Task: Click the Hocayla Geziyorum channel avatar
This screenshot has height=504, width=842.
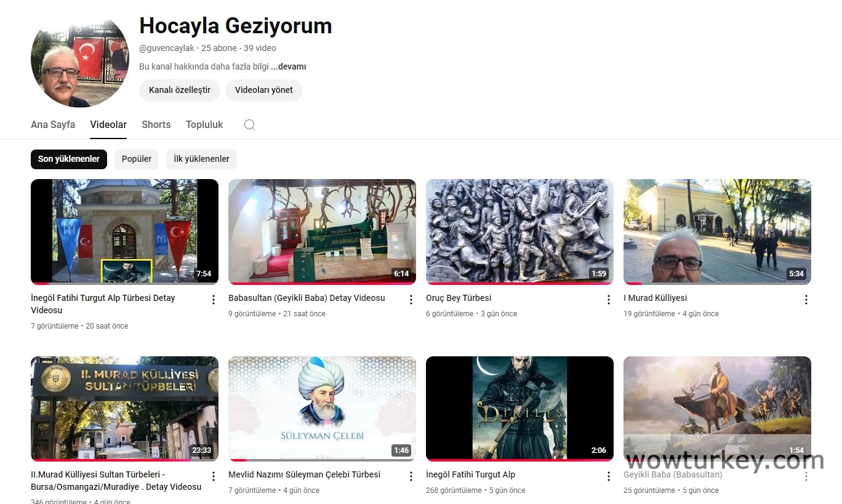Action: [x=80, y=61]
